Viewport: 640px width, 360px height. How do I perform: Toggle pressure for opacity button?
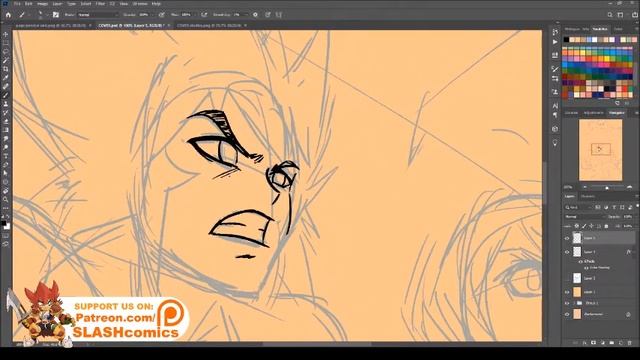pos(162,15)
